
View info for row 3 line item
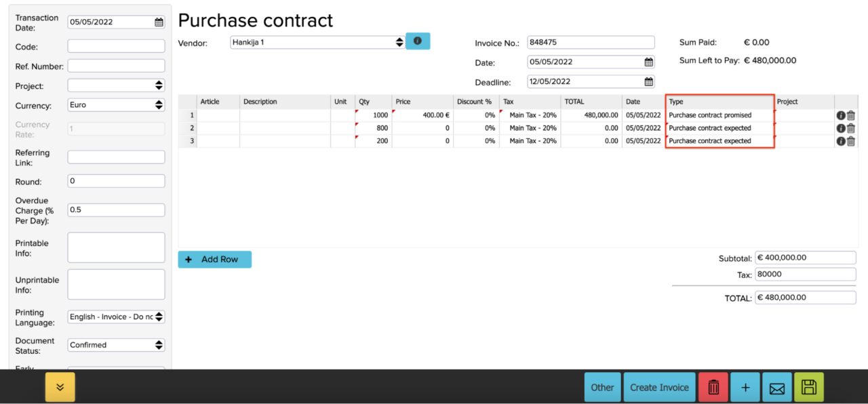(841, 141)
